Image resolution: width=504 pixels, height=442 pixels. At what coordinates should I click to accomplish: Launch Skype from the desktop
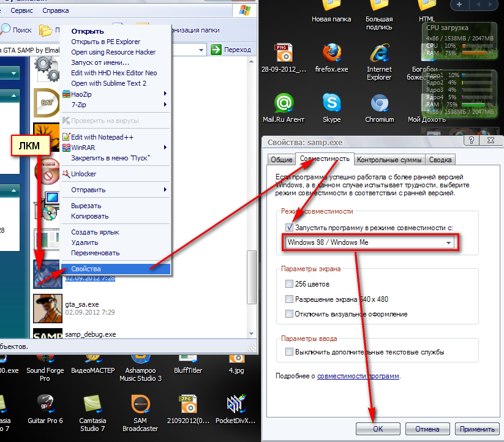332,103
